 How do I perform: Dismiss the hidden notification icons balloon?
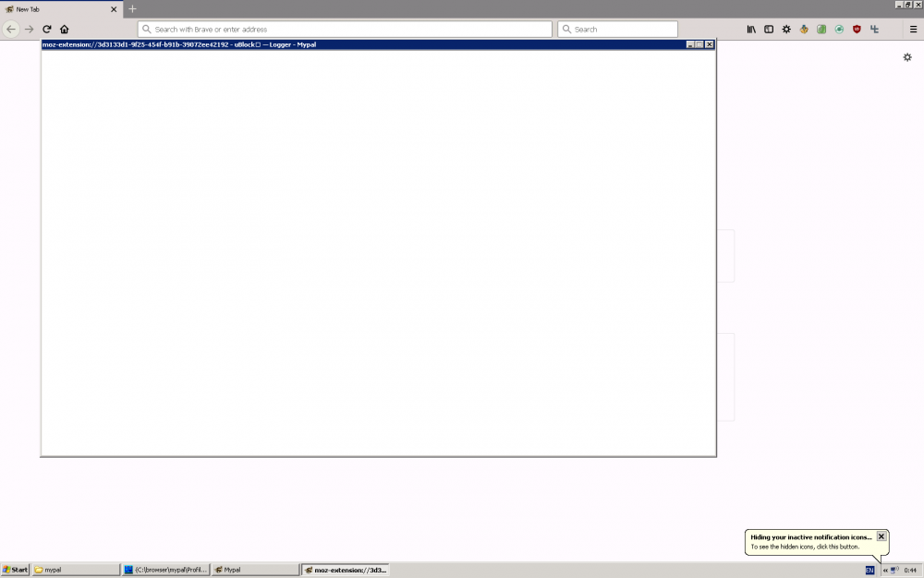(x=881, y=536)
